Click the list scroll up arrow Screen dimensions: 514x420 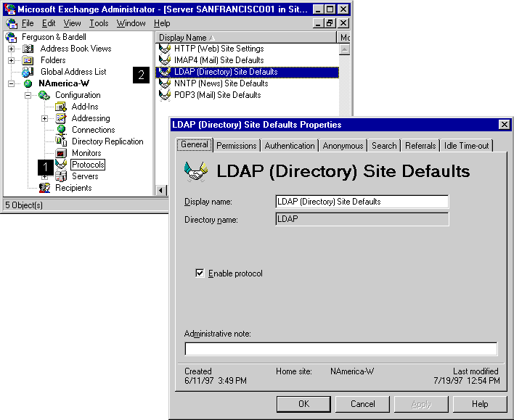344,50
